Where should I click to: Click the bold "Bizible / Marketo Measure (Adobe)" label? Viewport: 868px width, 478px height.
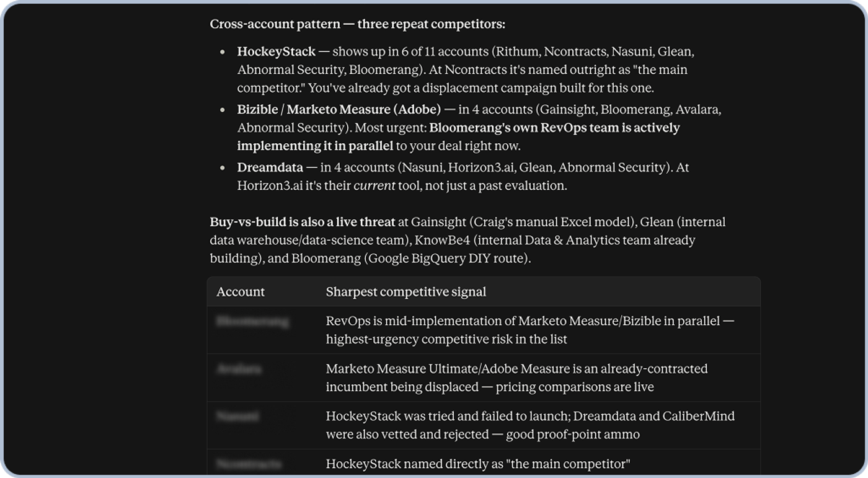click(x=339, y=110)
